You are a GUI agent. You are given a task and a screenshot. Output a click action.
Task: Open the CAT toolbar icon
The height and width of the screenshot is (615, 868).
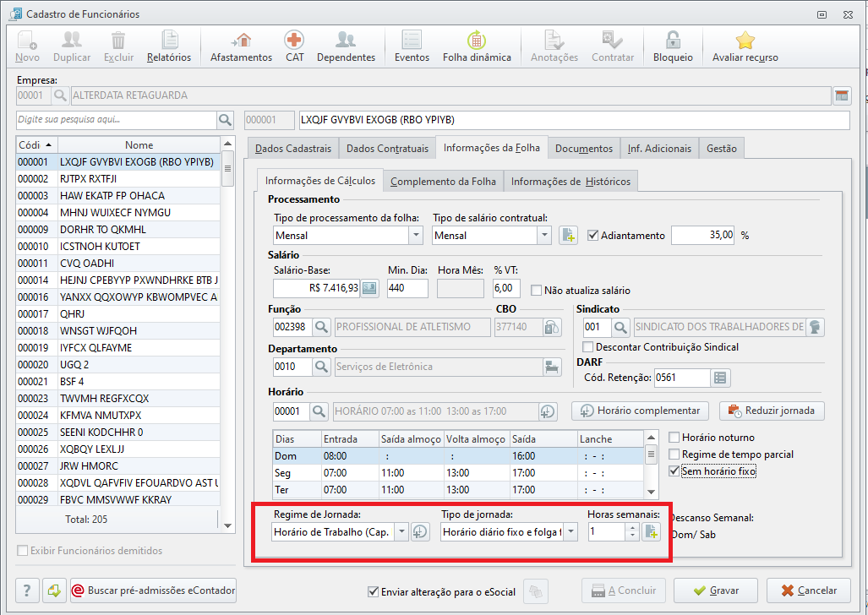294,46
